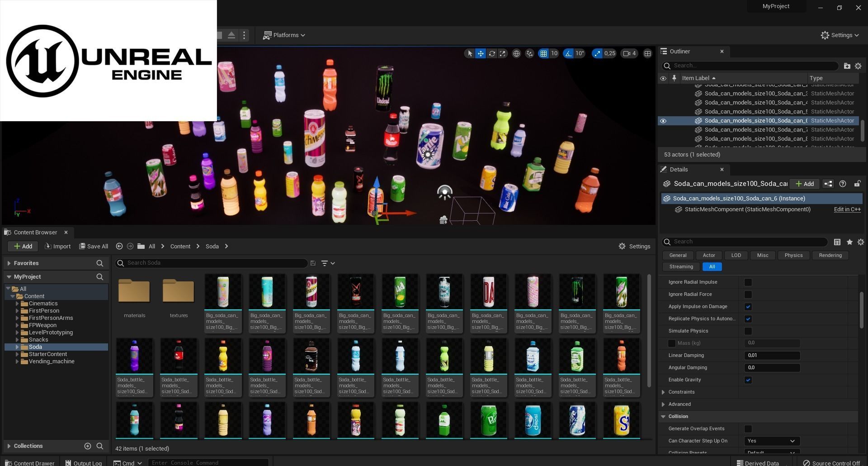The image size is (868, 466).
Task: Expand the Advanced physics section
Action: click(x=663, y=404)
